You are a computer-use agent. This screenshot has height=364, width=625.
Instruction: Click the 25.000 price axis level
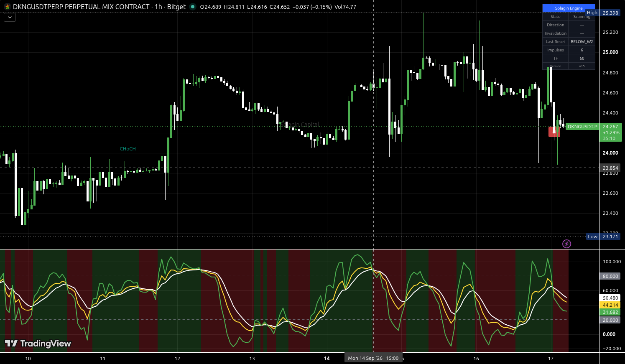[610, 52]
